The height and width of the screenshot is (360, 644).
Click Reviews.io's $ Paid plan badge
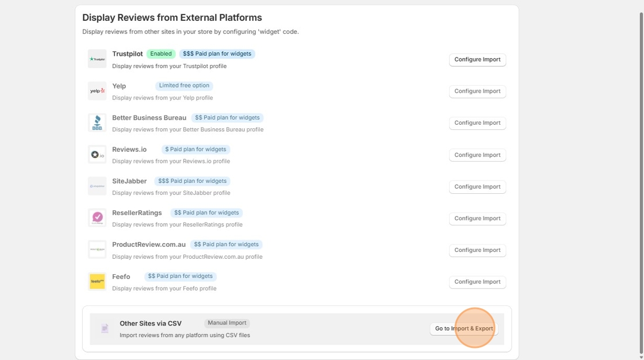195,149
